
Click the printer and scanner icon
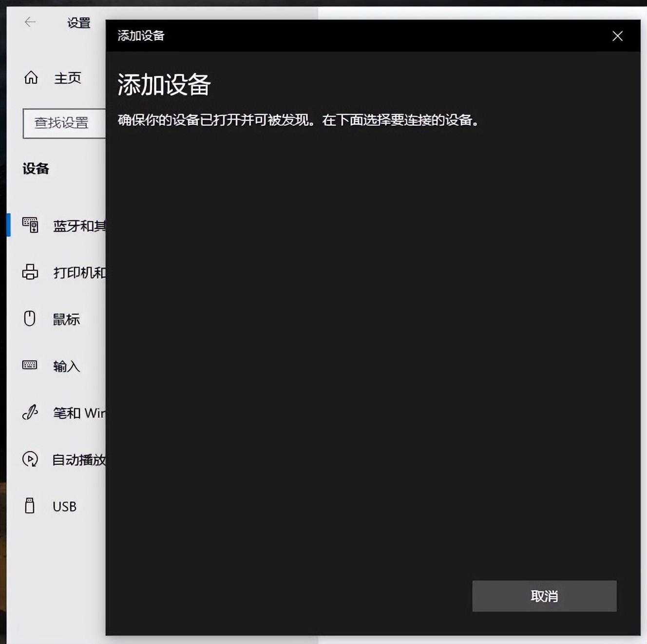(x=30, y=272)
